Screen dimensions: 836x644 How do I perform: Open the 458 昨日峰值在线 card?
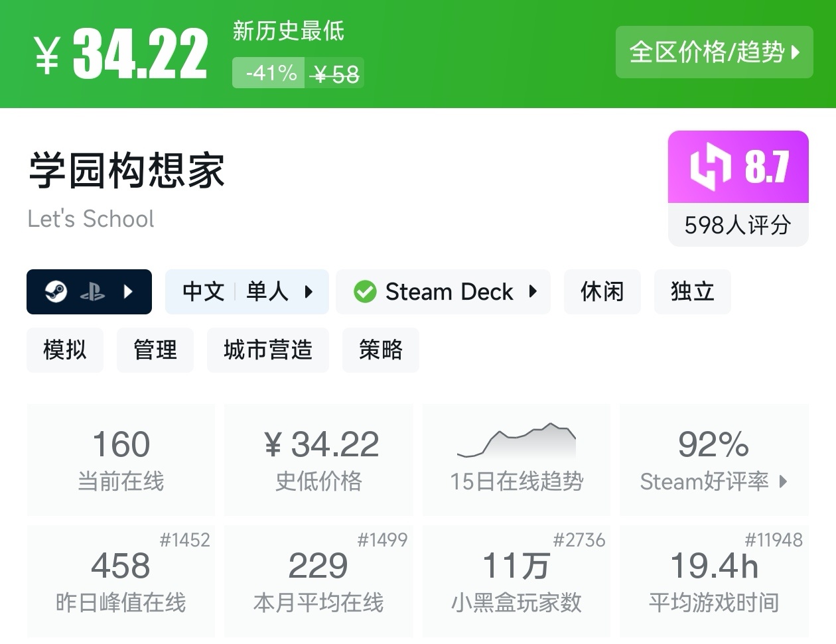tap(121, 581)
